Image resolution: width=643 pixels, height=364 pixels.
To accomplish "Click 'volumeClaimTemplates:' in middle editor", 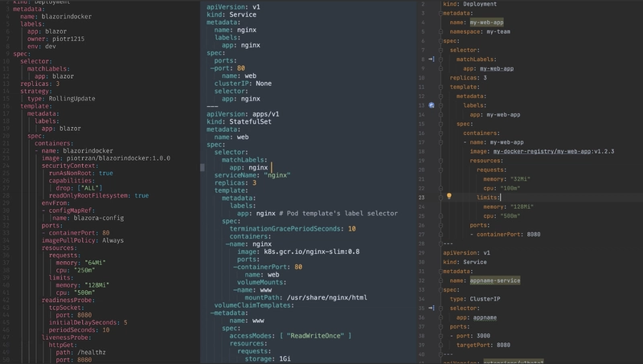I will pos(254,305).
